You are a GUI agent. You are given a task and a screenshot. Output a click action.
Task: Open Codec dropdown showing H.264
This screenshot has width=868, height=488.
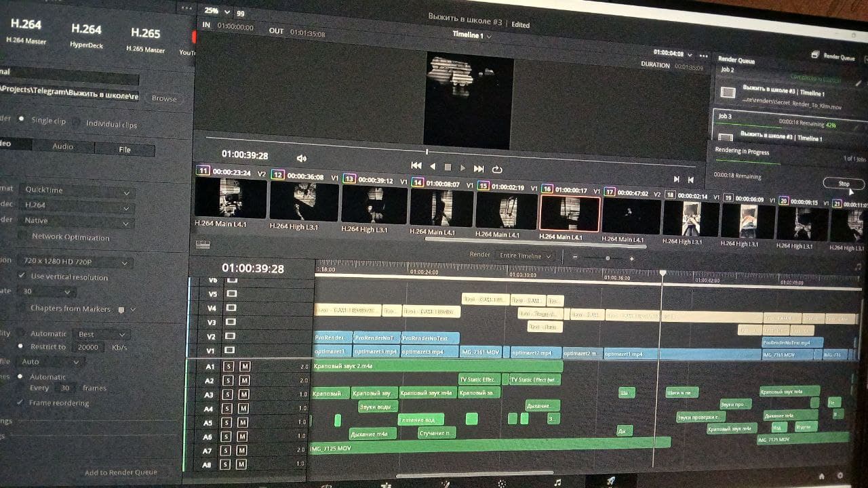point(76,205)
